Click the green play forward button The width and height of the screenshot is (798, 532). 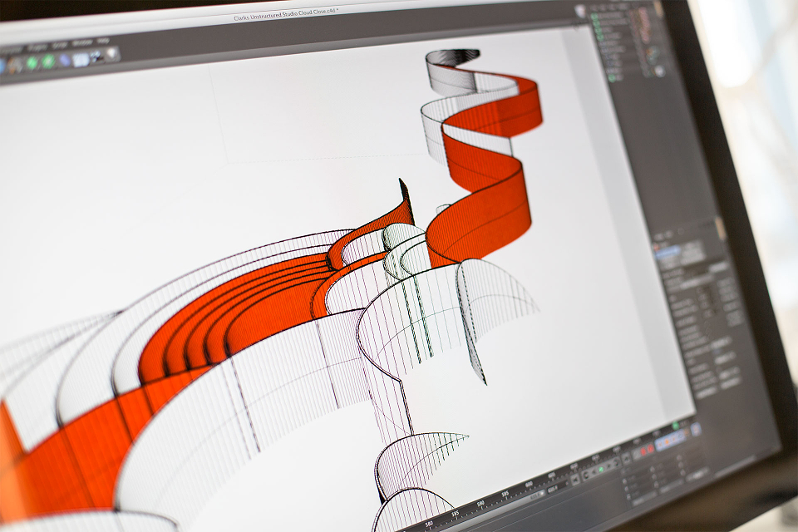tap(601, 468)
